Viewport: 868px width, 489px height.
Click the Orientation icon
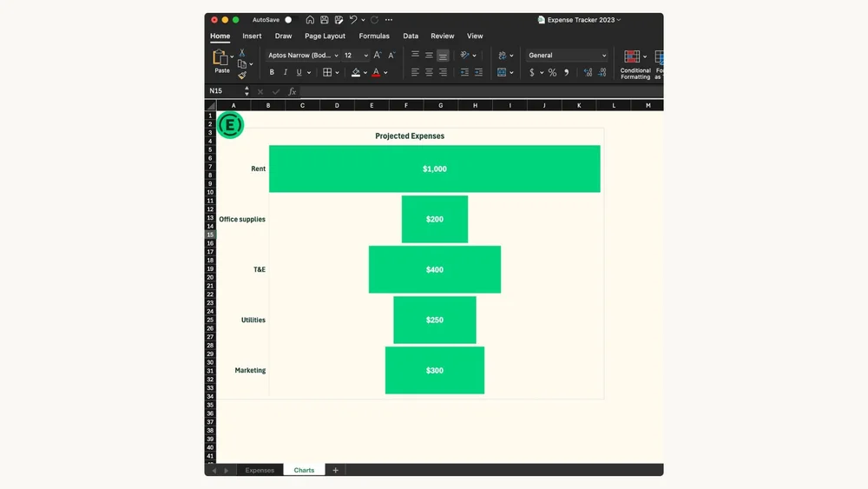point(465,55)
